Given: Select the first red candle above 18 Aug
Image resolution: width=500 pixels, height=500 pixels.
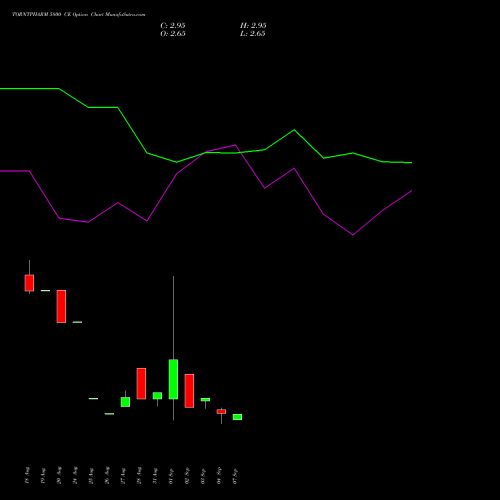Looking at the screenshot, I should pyautogui.click(x=29, y=283).
